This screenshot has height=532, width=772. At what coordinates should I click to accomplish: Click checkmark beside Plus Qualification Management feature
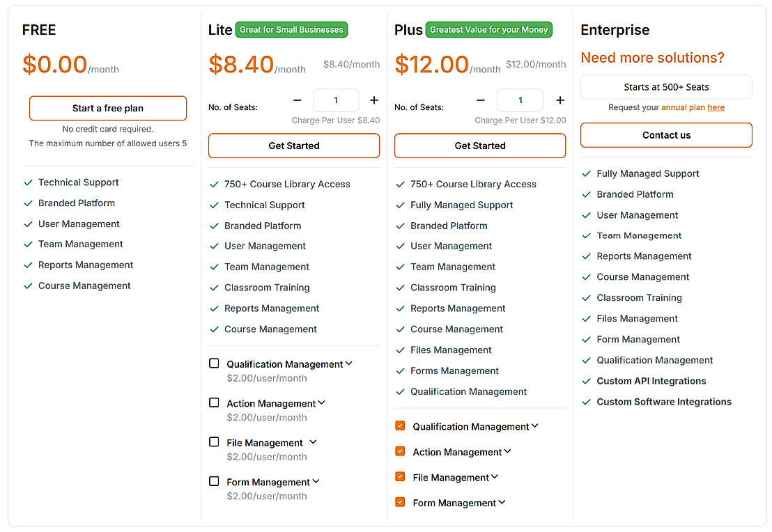400,392
